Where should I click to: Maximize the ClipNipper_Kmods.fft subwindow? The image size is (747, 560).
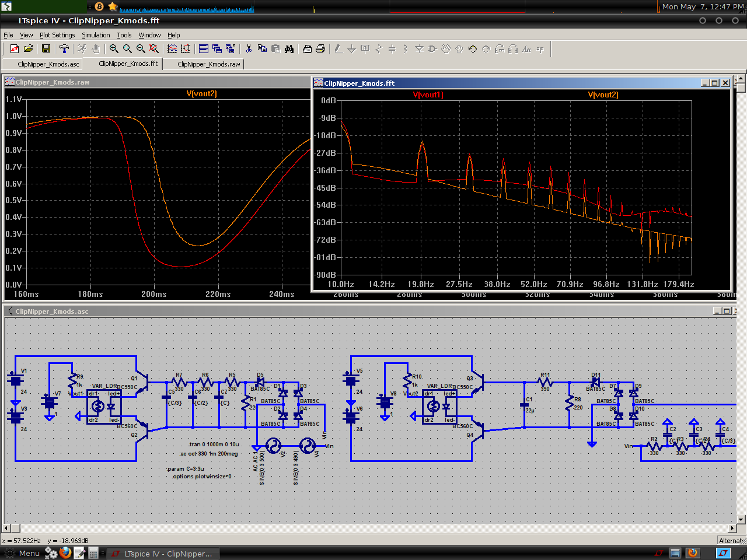pyautogui.click(x=715, y=83)
